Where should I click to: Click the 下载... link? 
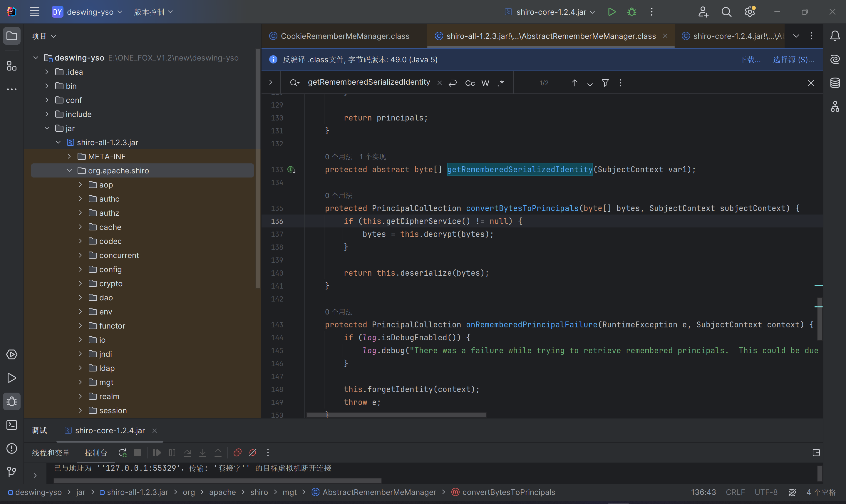coord(750,60)
